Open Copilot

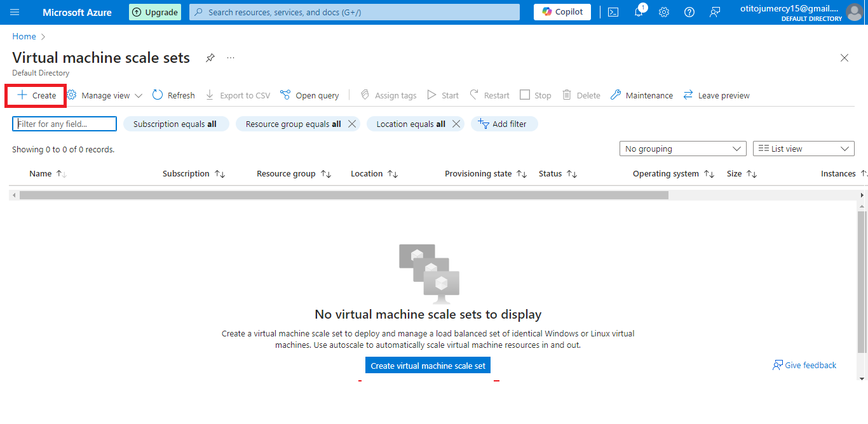562,12
